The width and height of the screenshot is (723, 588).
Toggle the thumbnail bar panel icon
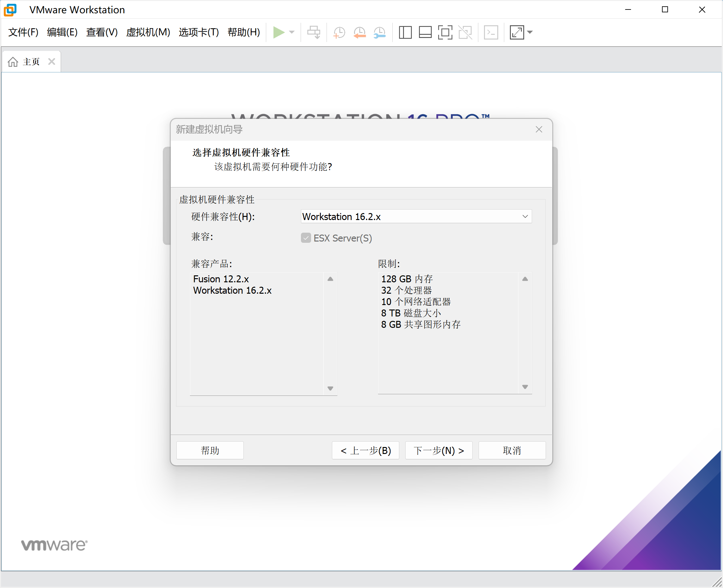pos(425,33)
